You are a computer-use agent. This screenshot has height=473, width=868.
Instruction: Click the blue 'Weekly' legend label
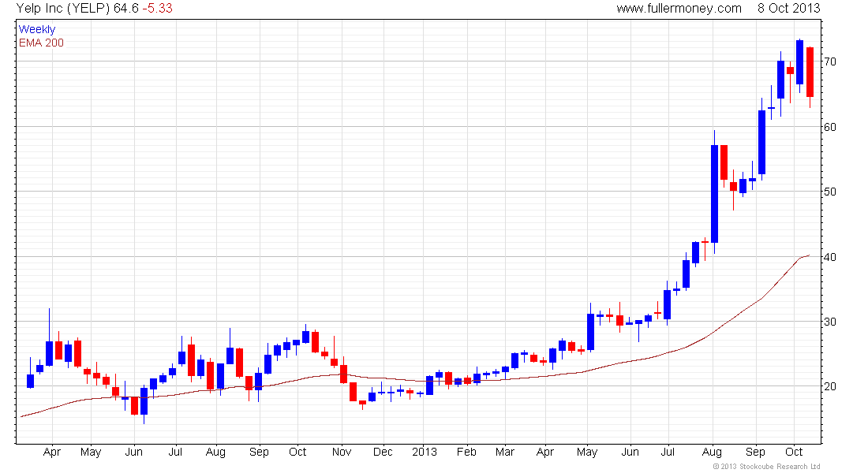37,30
